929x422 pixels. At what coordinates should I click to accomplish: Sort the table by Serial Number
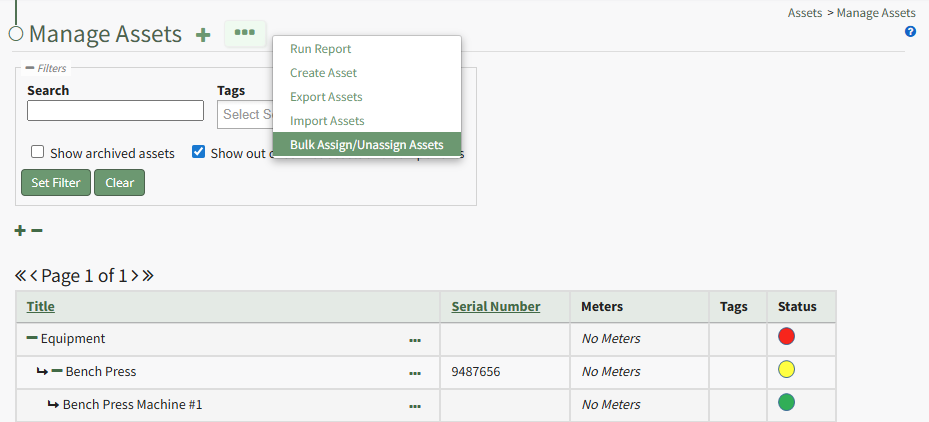495,307
